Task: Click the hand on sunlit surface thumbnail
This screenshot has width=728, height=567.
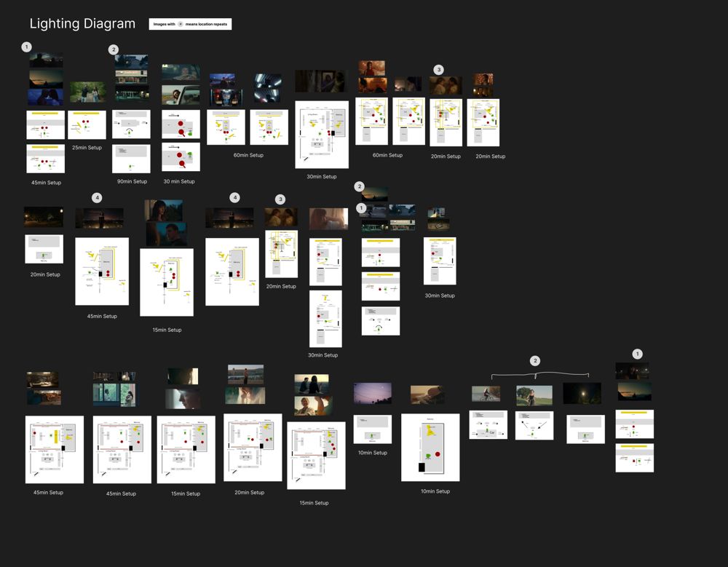Action: 427,394
